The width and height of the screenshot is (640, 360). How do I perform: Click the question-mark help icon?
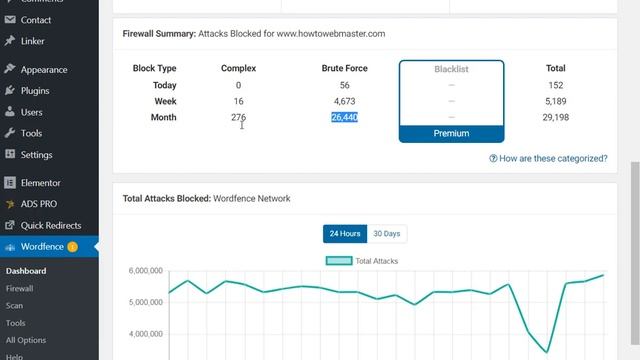click(x=493, y=158)
